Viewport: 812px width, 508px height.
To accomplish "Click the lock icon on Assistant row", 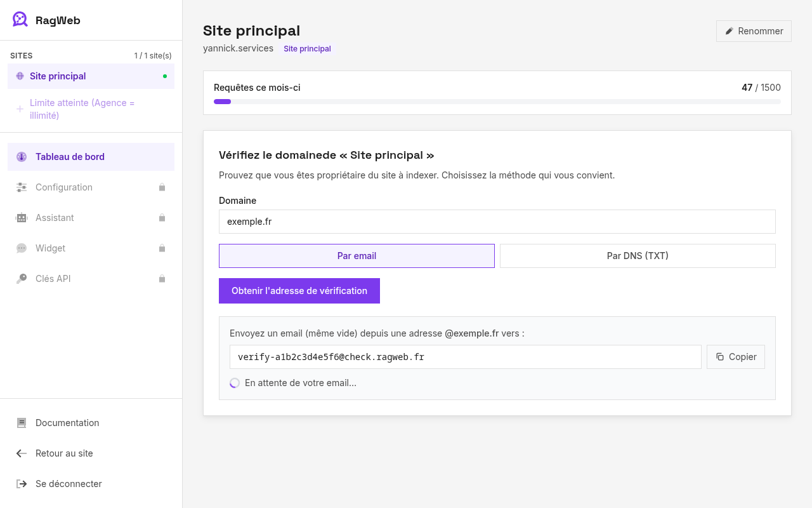I will 162,218.
